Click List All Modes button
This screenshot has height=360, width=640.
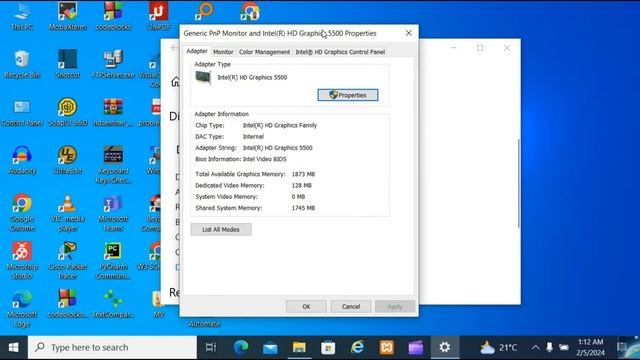221,229
